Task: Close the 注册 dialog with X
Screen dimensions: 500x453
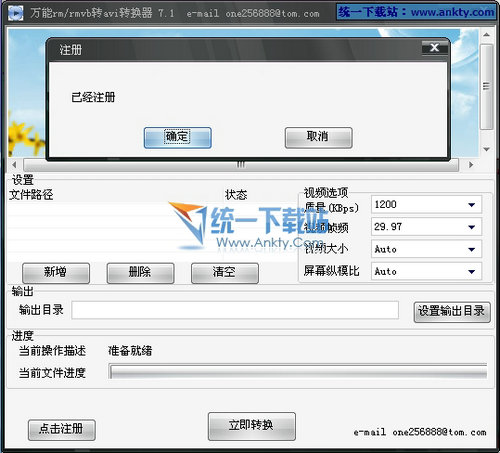Action: [x=434, y=48]
